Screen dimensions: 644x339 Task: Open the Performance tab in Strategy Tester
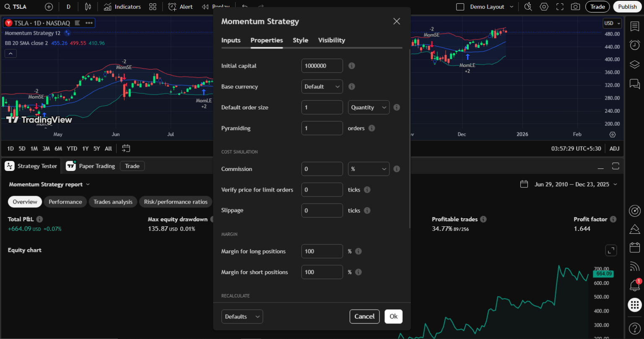65,202
